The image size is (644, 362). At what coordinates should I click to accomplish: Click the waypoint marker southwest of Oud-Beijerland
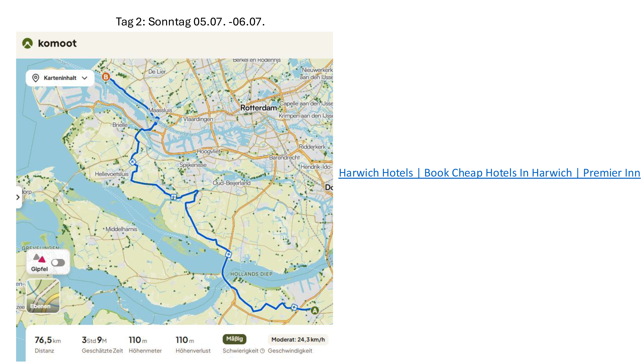(x=174, y=197)
